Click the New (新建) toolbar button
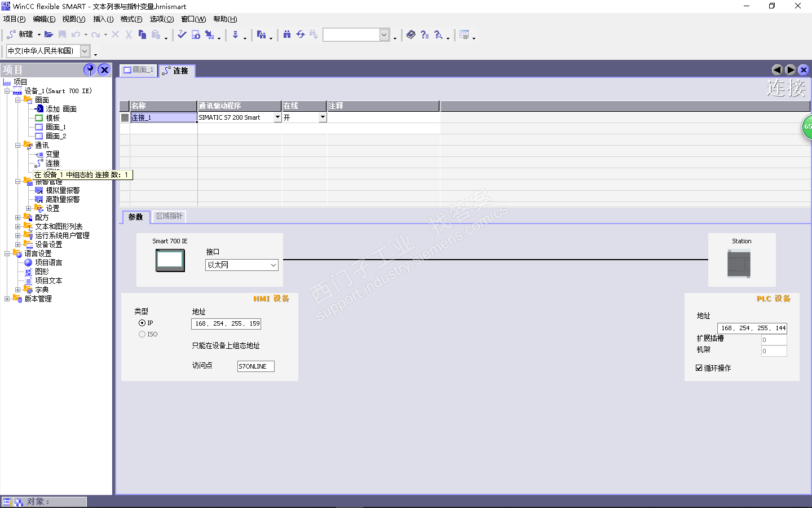The image size is (812, 508). click(x=20, y=34)
